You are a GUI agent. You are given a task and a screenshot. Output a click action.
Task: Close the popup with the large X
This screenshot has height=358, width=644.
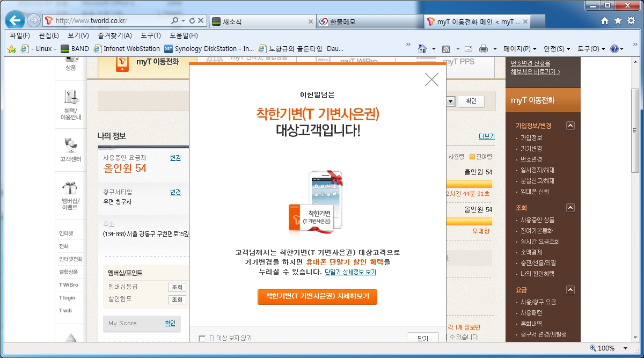point(431,79)
